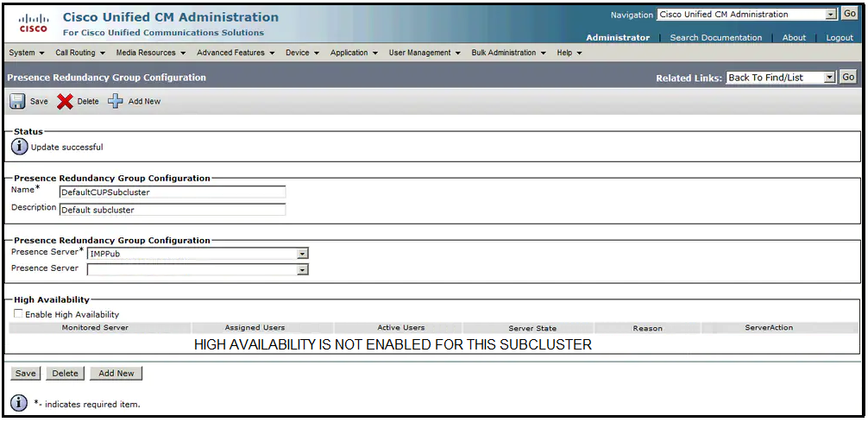Open the User Management menu
Viewport: 868px width, 422px height.
424,53
